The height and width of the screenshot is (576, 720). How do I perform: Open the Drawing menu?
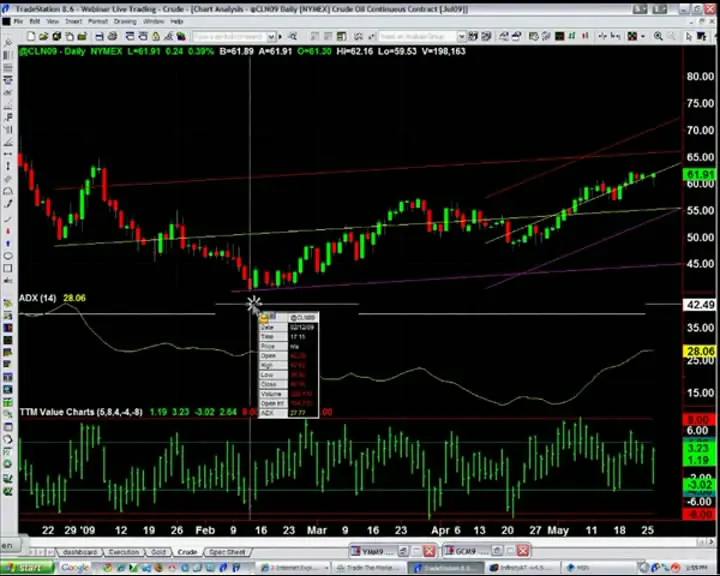(125, 22)
